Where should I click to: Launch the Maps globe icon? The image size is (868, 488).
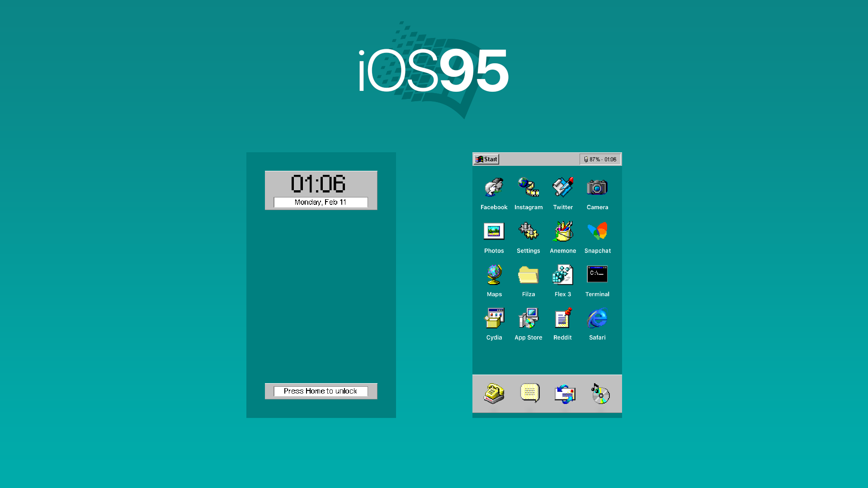[494, 275]
